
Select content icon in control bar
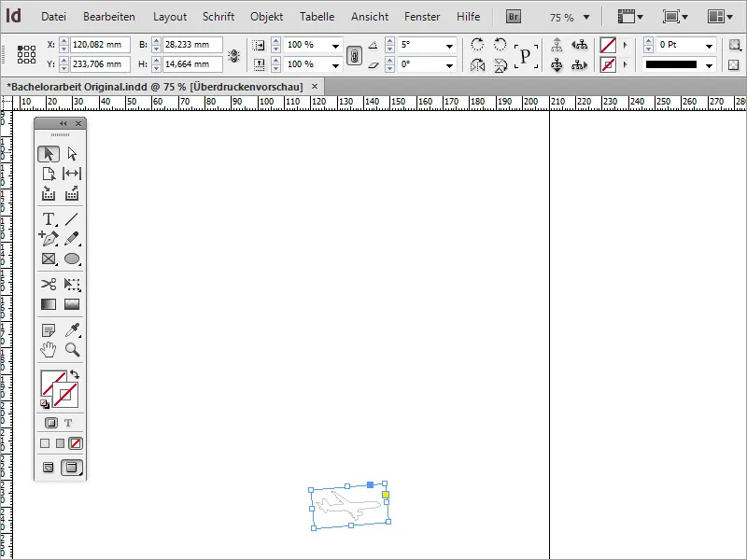pyautogui.click(x=557, y=64)
